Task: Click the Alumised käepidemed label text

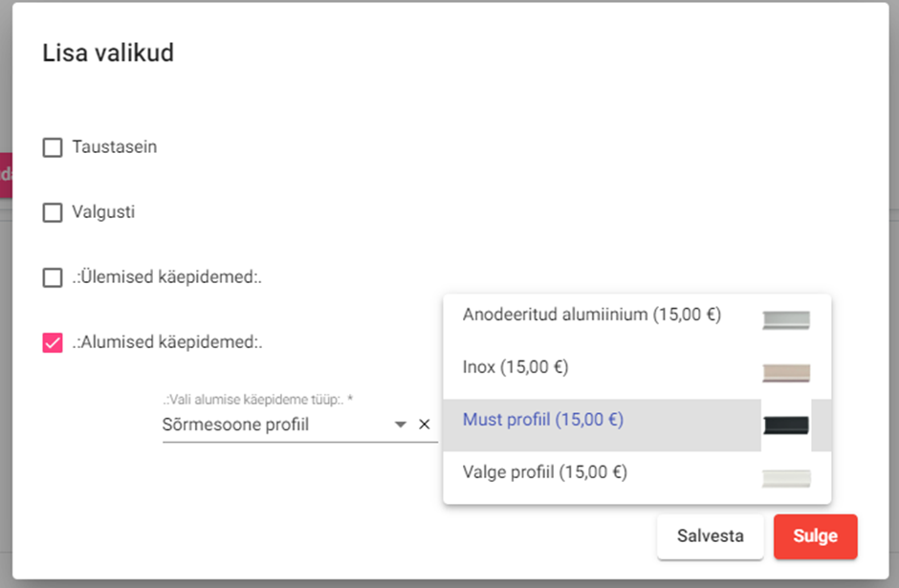Action: pos(167,342)
